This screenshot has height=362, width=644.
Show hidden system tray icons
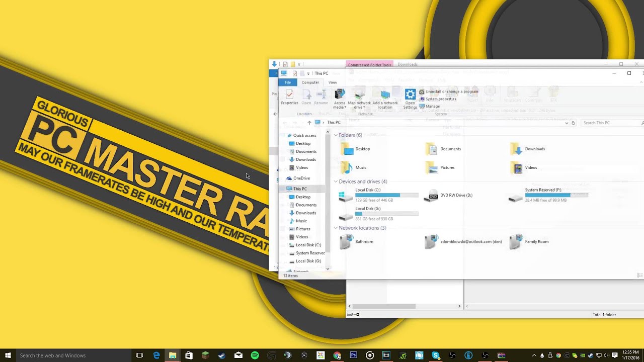(x=534, y=355)
